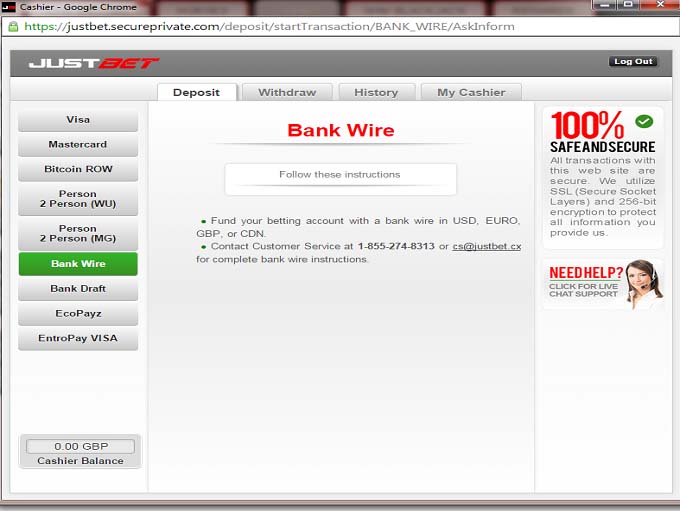Select the Deposit tab
This screenshot has height=511, width=680.
(196, 92)
